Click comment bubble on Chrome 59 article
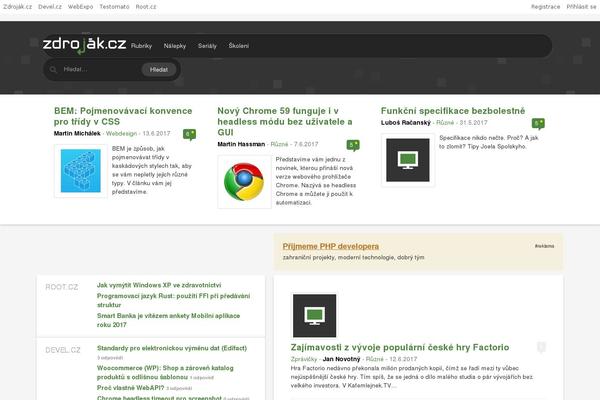The image size is (600, 400). pyautogui.click(x=353, y=145)
